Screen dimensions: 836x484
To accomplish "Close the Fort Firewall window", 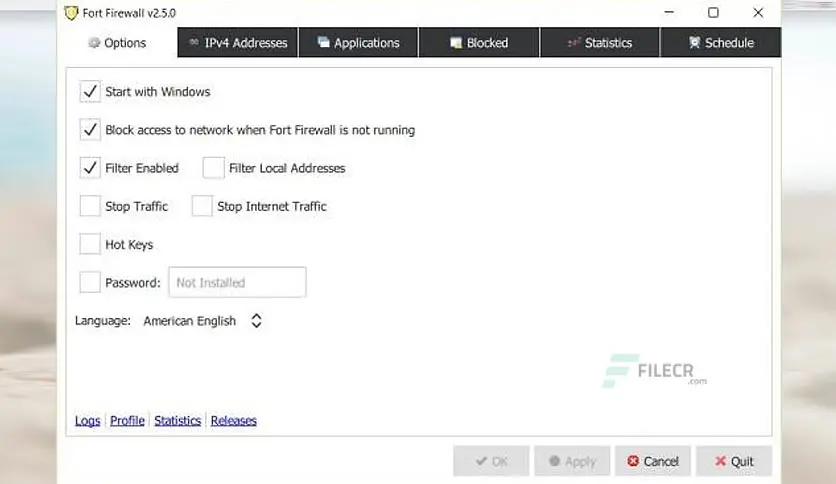I will click(x=758, y=12).
